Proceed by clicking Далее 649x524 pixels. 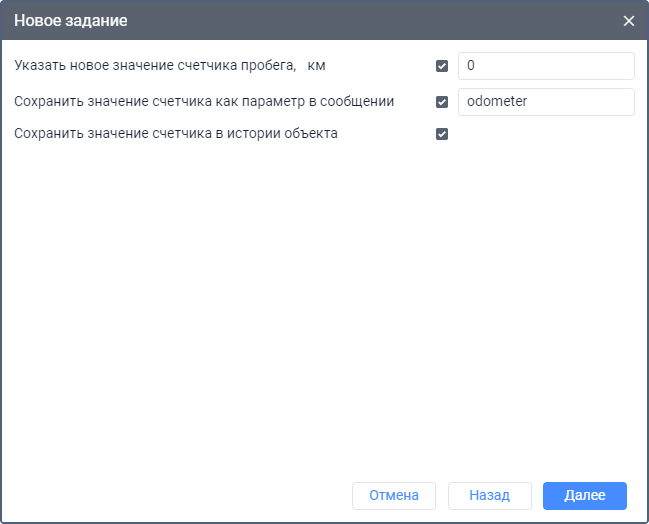(x=584, y=495)
